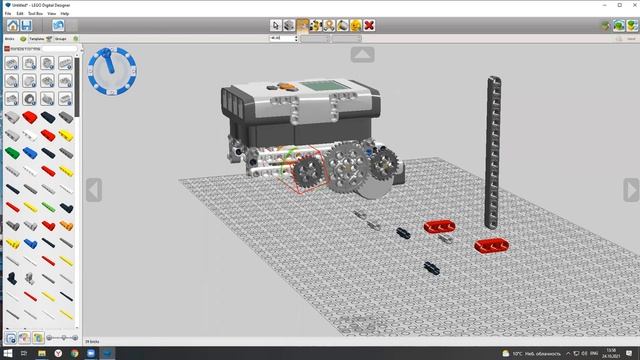Select the large gray gear wheel
The width and height of the screenshot is (640, 360).
[x=347, y=167]
